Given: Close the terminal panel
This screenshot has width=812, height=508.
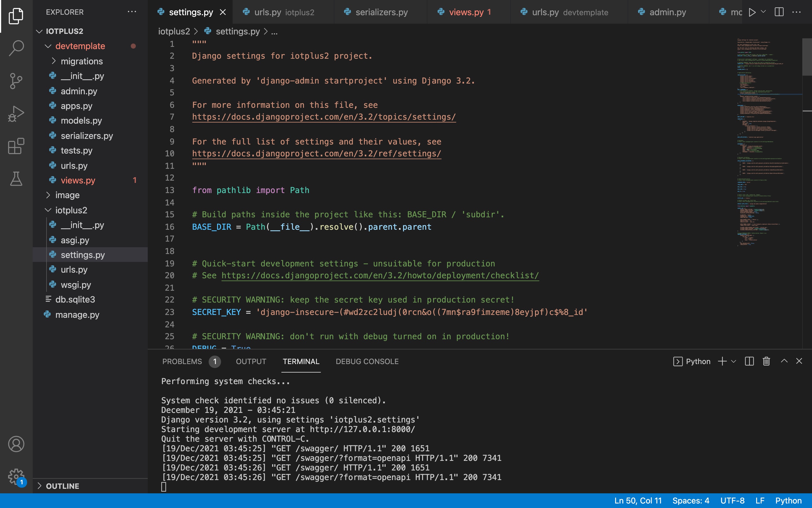Looking at the screenshot, I should click(x=799, y=361).
